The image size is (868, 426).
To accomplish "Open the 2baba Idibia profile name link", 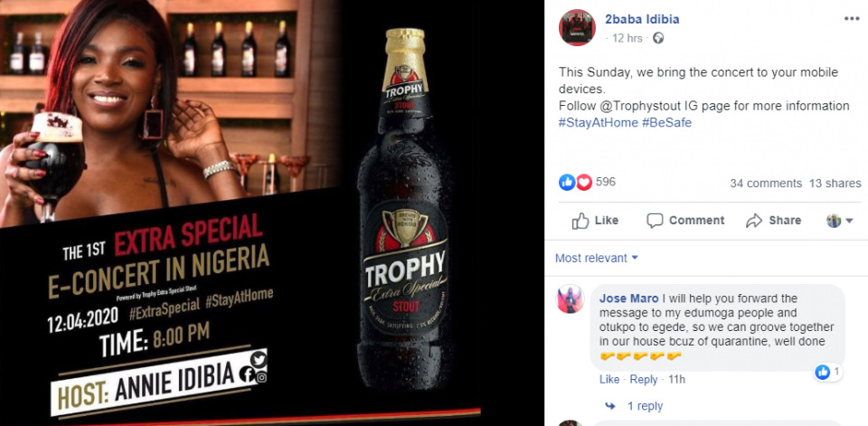I will (x=642, y=19).
